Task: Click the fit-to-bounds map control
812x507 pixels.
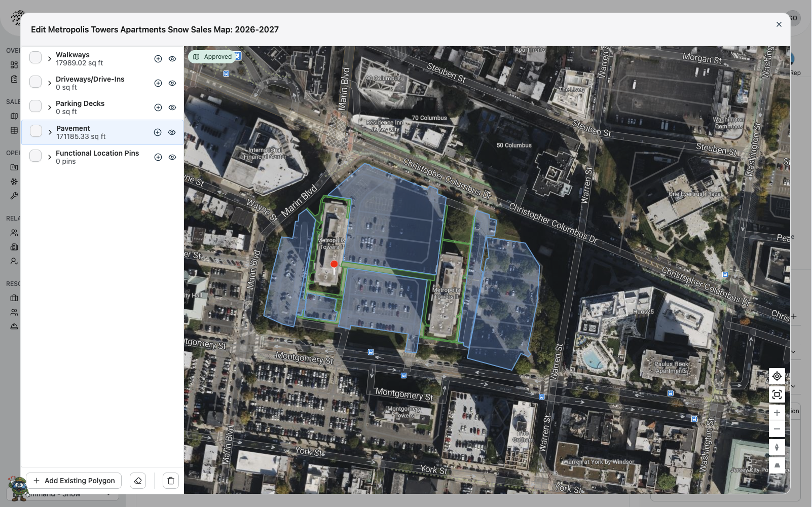Action: click(x=777, y=394)
